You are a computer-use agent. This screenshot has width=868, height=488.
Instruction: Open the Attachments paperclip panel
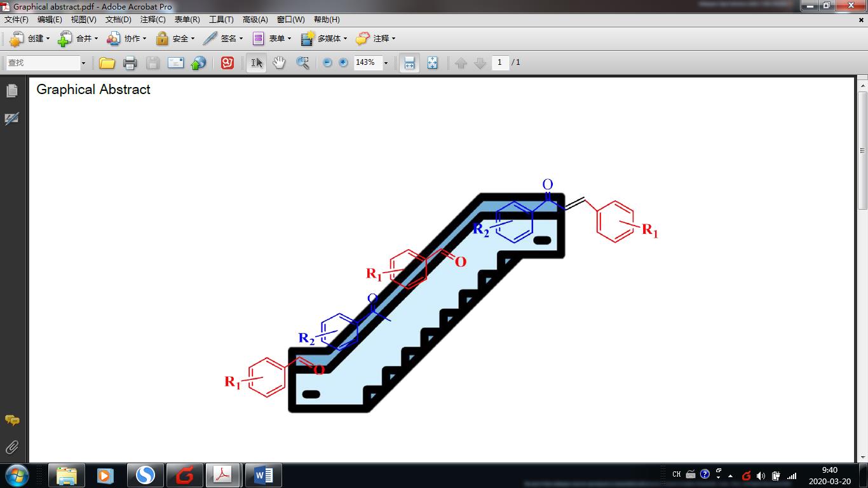pyautogui.click(x=11, y=447)
